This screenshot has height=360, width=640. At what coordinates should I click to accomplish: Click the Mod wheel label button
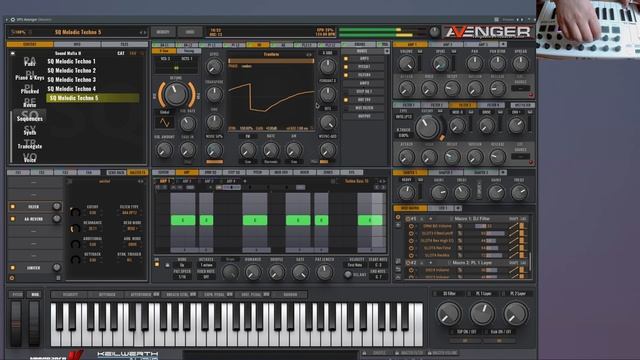(35, 294)
